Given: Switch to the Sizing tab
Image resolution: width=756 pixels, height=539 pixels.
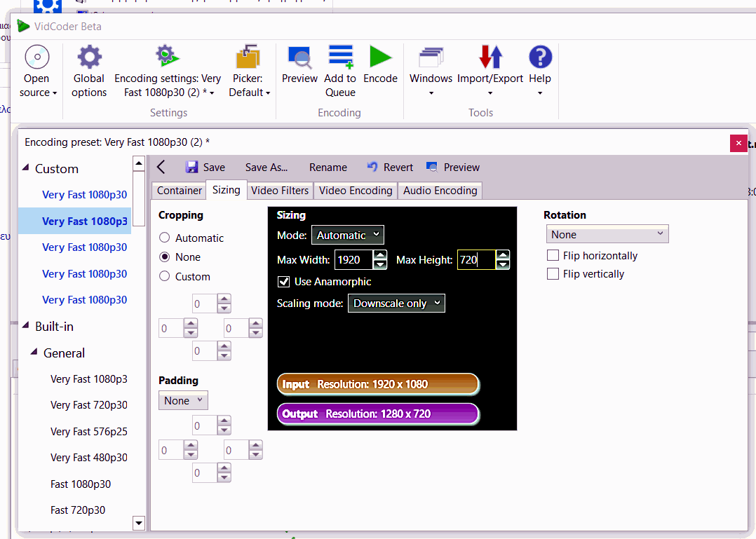Looking at the screenshot, I should point(226,190).
